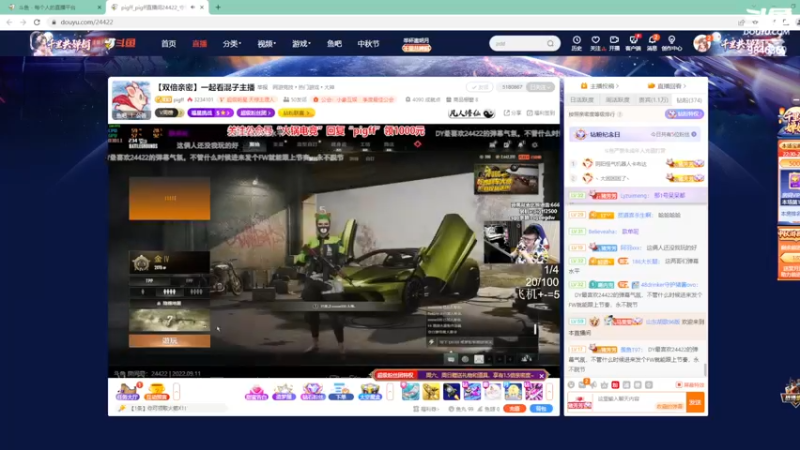
Task: Click the 开播 start-streaming icon
Action: pos(614,43)
